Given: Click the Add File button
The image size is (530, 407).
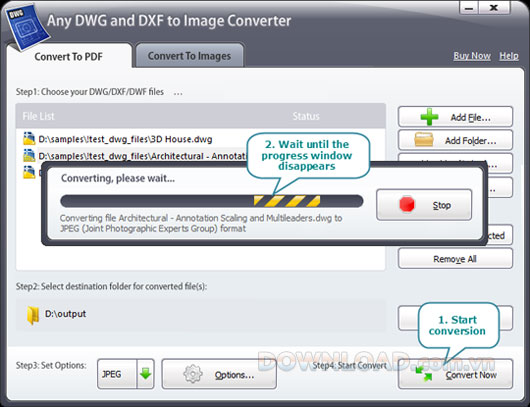Looking at the screenshot, I should tap(455, 117).
